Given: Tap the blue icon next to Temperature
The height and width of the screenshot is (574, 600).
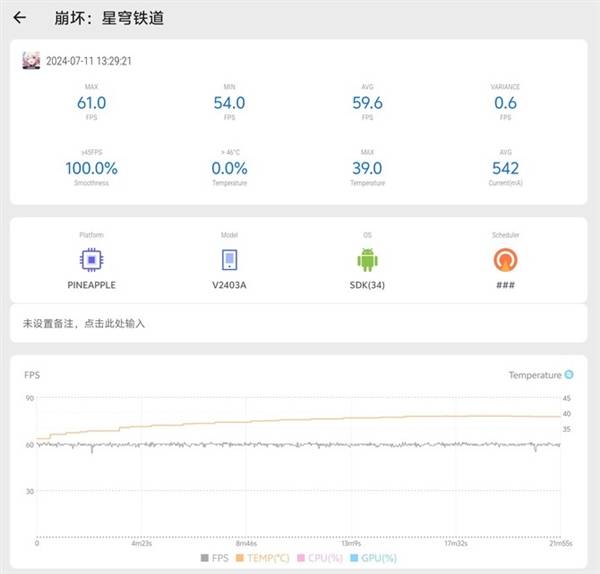Looking at the screenshot, I should pos(569,375).
